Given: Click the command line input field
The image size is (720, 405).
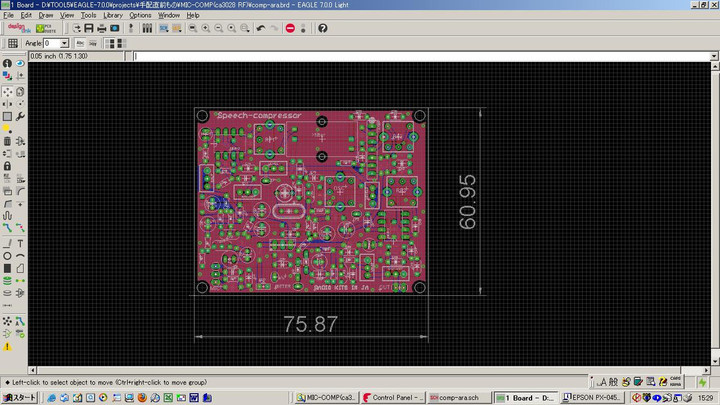Looking at the screenshot, I should [420, 56].
